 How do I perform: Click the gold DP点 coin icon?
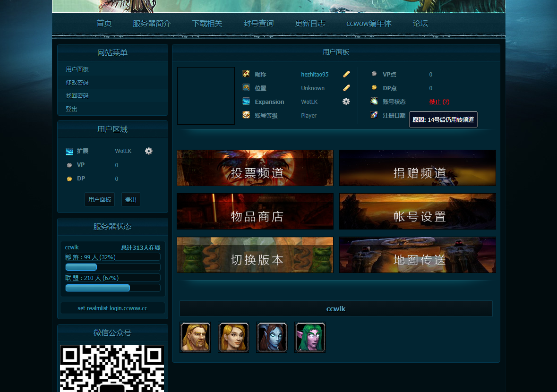point(375,88)
